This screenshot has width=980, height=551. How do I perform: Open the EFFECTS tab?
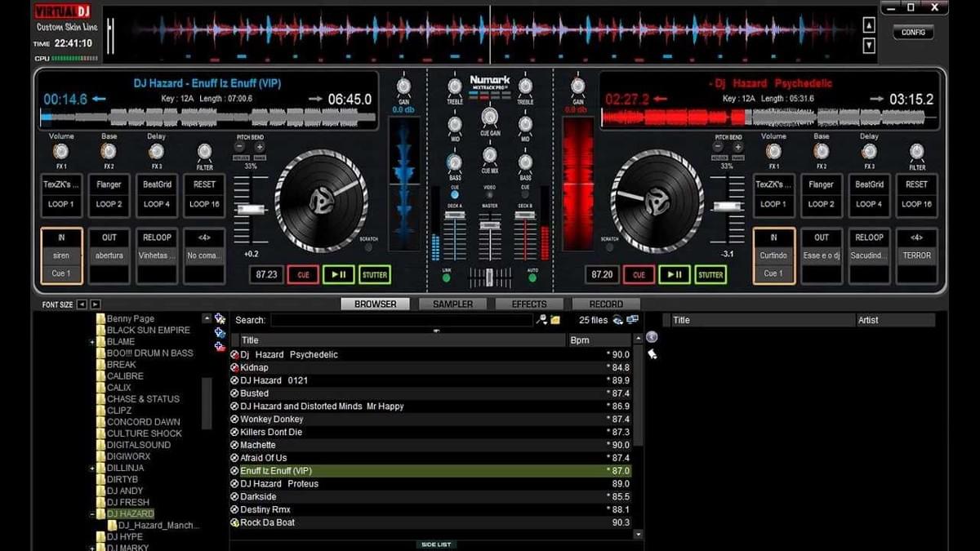pos(529,304)
